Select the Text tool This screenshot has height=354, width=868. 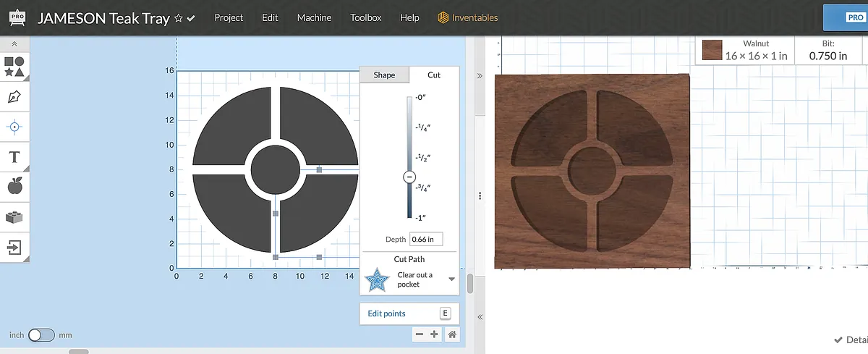tap(14, 156)
